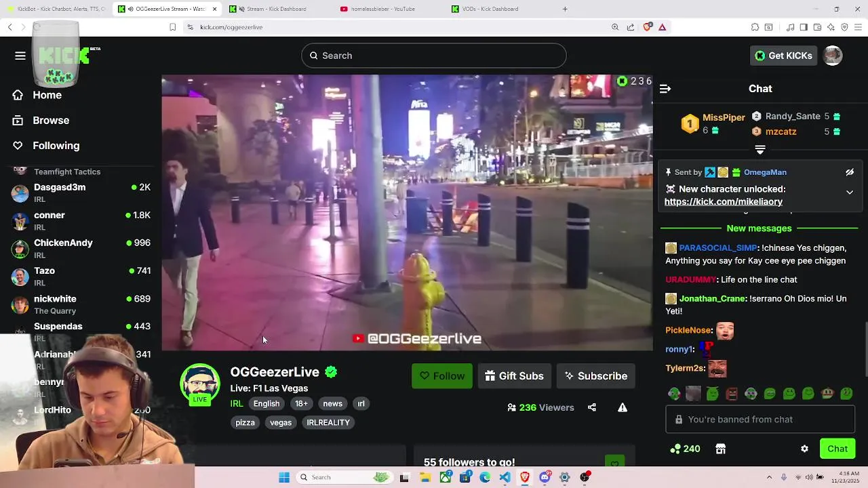
Task: Open Dasgasd3m channel in sidebar
Action: [x=81, y=192]
